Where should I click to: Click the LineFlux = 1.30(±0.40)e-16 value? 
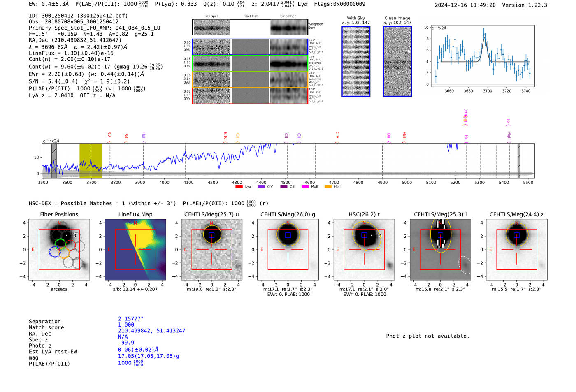point(71,53)
